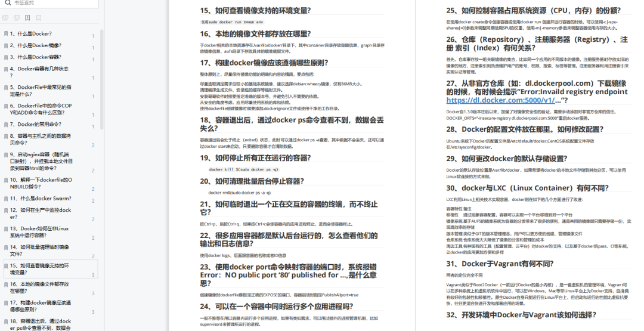The height and width of the screenshot is (331, 644).
Task: Click the expand all bookmarks icon
Action: click(x=5, y=18)
